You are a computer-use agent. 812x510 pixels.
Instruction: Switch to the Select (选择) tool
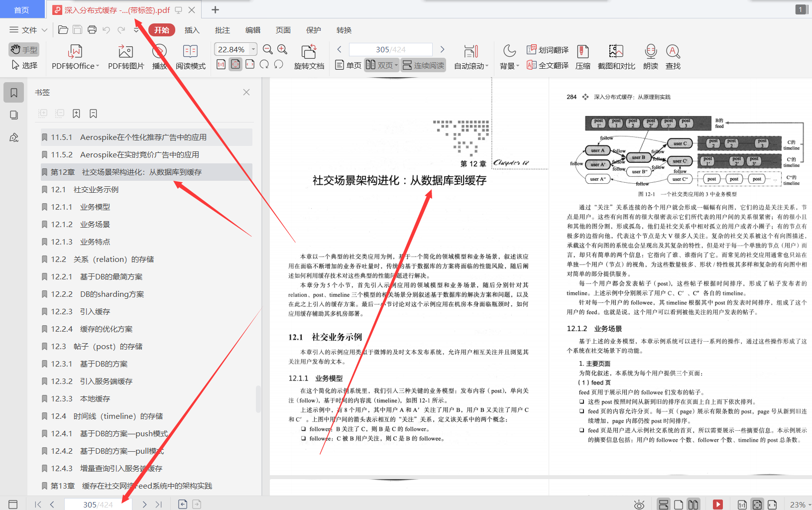[x=24, y=65]
